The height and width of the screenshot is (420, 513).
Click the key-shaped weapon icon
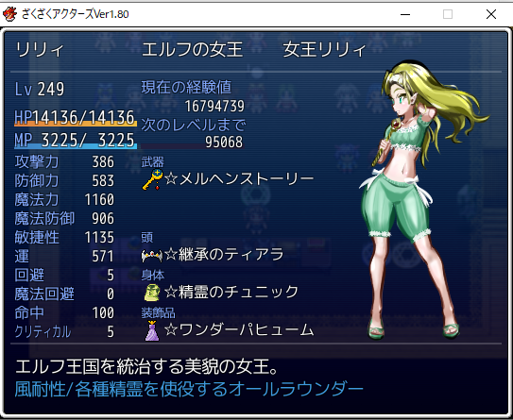pos(152,179)
